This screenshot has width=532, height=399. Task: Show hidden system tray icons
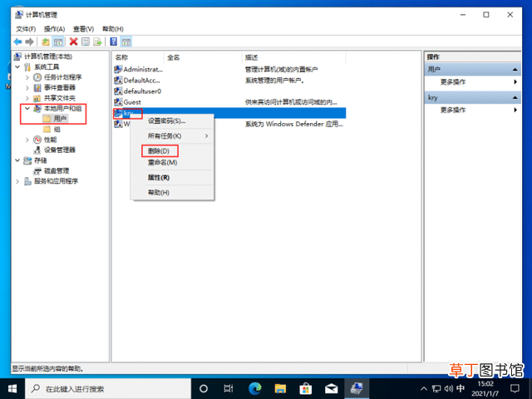point(424,388)
